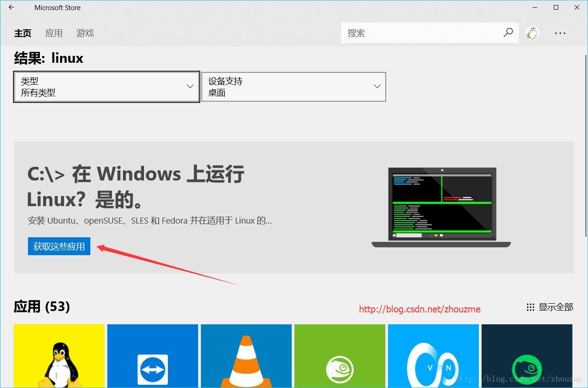Image resolution: width=588 pixels, height=388 pixels.
Task: Open the TeamViewer app tile
Action: pos(153,356)
